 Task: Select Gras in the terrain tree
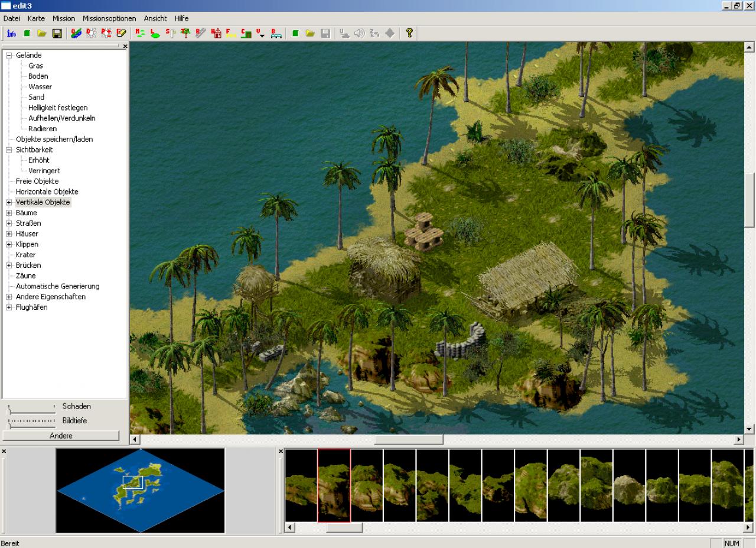(35, 66)
